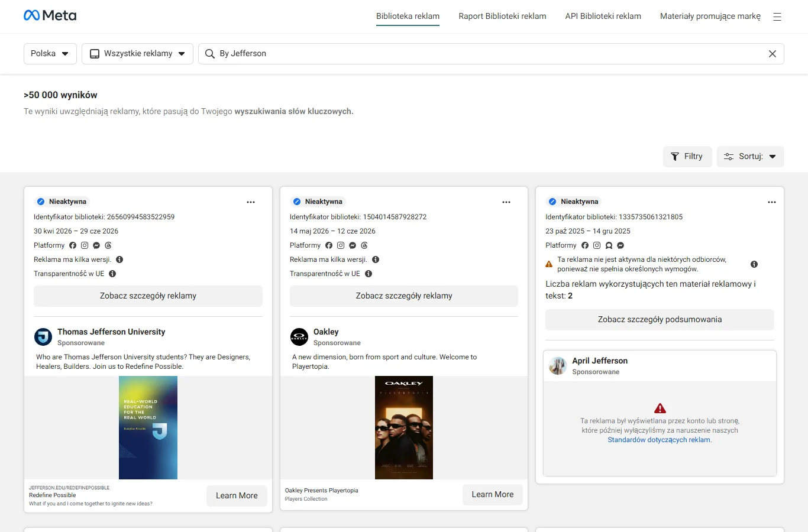Click the '>50 000 wyników' results count
The width and height of the screenshot is (808, 532).
point(60,95)
